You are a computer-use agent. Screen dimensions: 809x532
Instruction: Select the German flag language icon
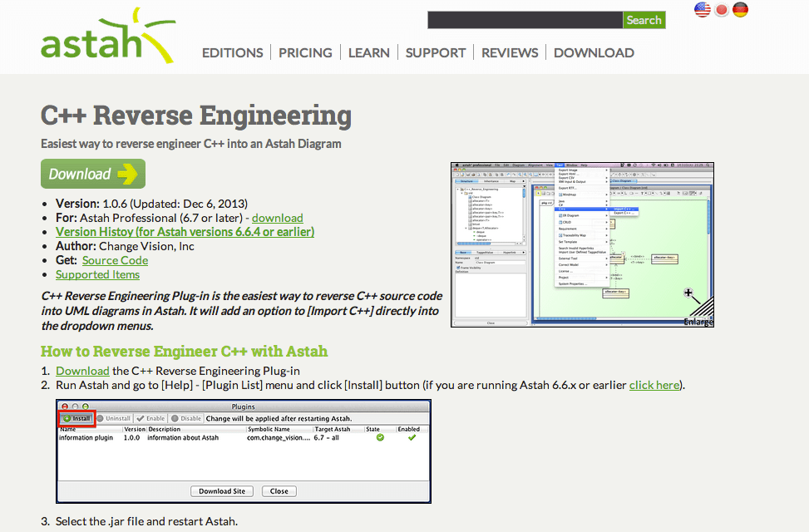(740, 10)
